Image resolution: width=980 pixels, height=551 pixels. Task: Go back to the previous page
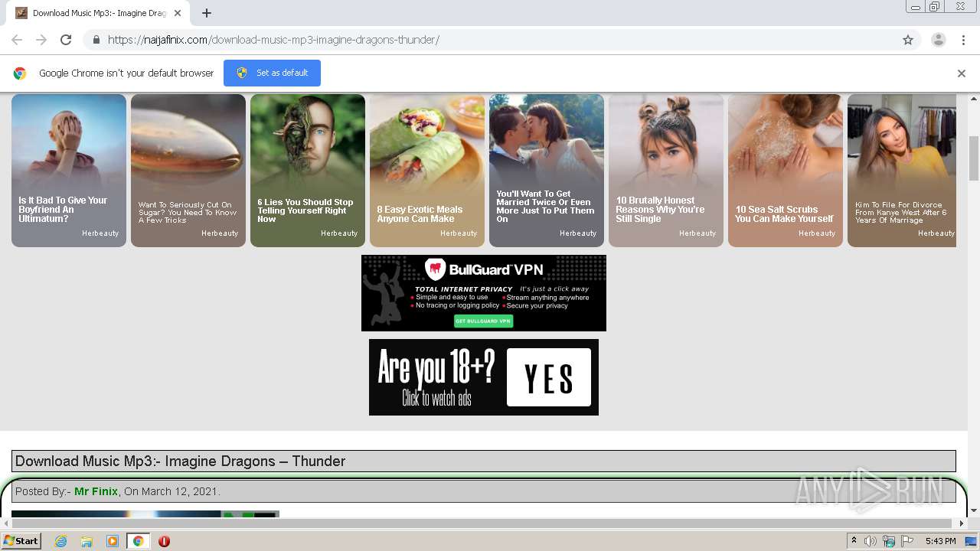pos(17,40)
